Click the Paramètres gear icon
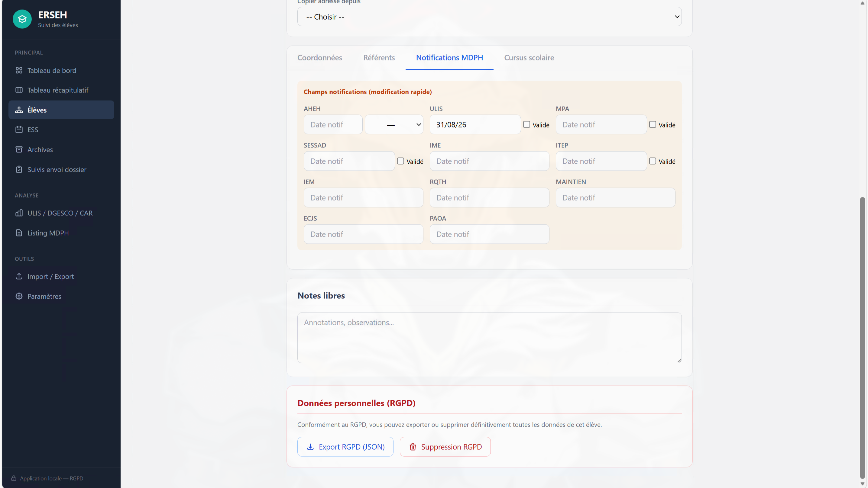Image resolution: width=868 pixels, height=488 pixels. [19, 296]
